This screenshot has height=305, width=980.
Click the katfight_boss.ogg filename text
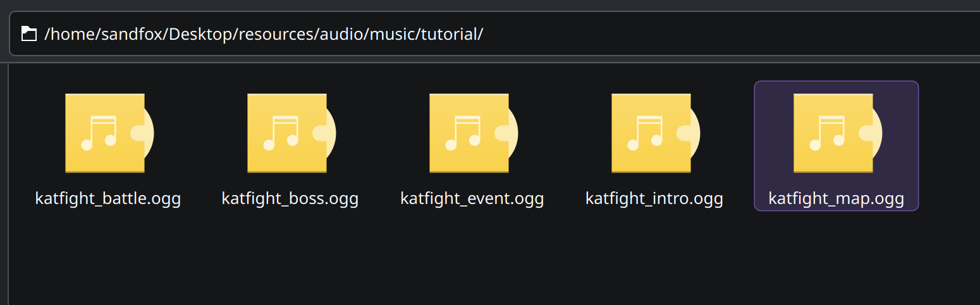[290, 199]
